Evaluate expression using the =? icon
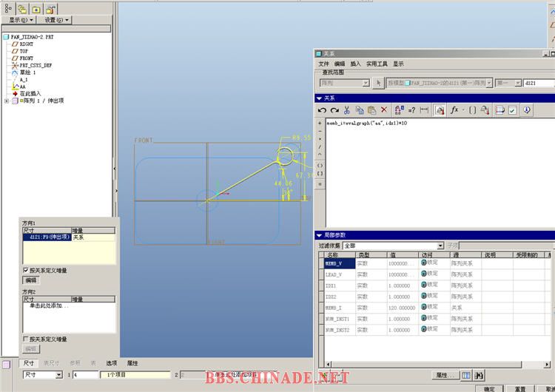 [x=411, y=110]
